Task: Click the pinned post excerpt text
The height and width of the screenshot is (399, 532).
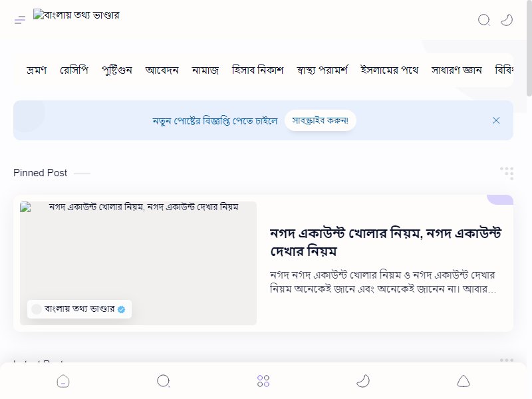Action: tap(384, 281)
